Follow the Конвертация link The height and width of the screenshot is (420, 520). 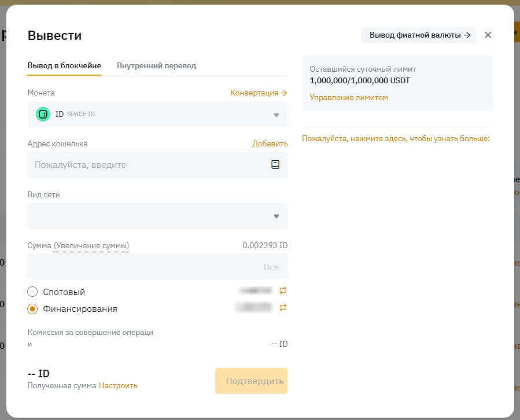click(x=259, y=93)
